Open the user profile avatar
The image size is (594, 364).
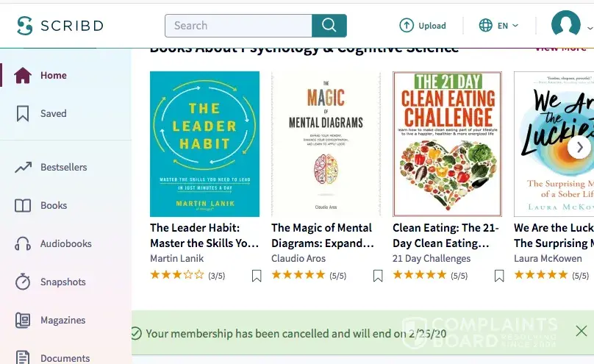click(x=565, y=25)
